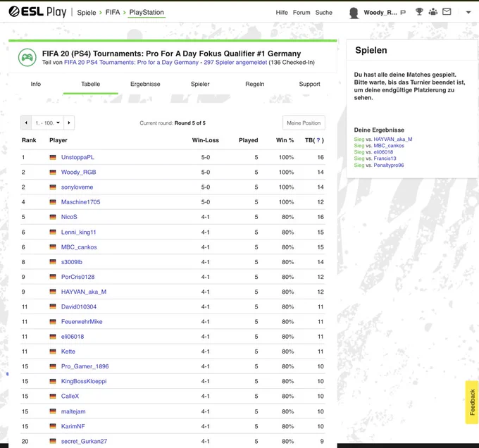Open eli06018 in the ranking table
Viewport: 479px width, 448px height.
[x=73, y=337]
